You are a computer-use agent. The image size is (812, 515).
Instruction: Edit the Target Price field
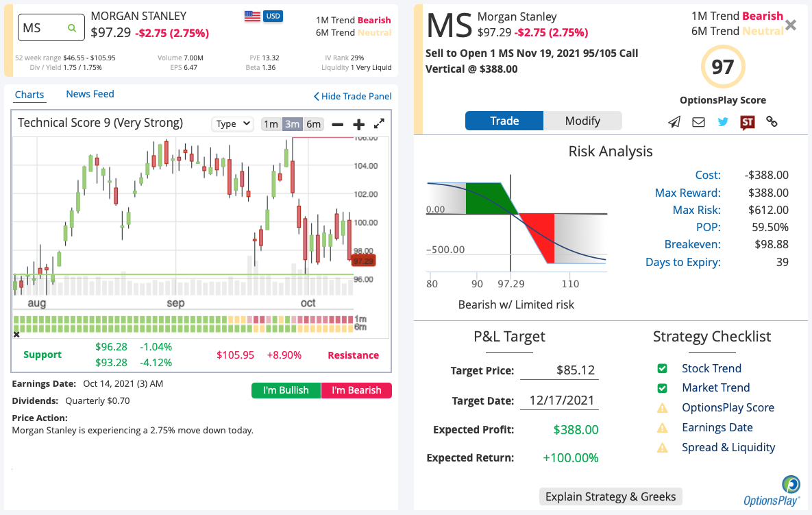click(x=559, y=370)
